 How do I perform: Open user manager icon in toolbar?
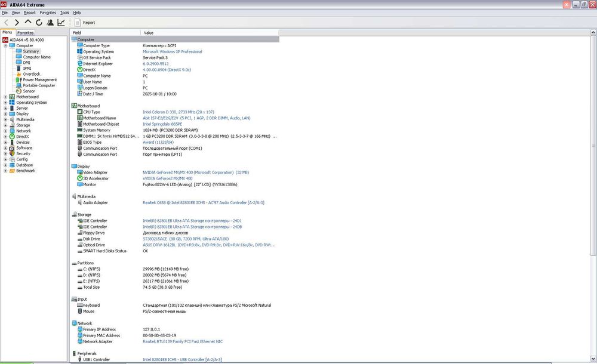(50, 23)
